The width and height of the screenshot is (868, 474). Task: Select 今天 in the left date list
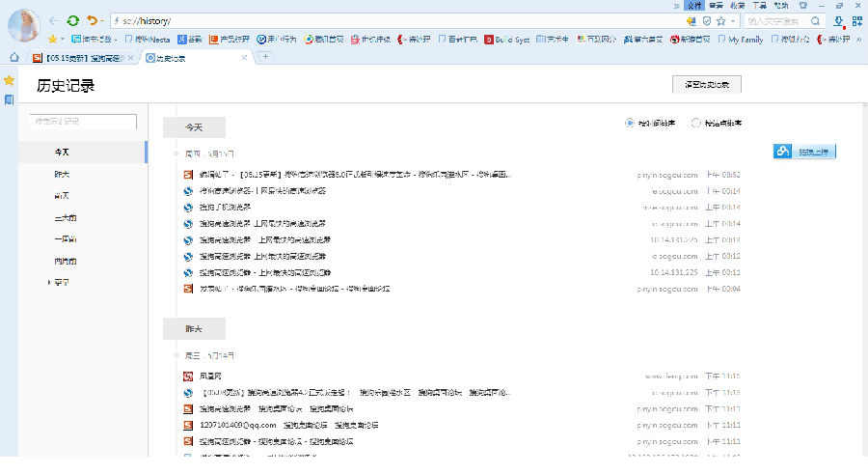[83, 152]
